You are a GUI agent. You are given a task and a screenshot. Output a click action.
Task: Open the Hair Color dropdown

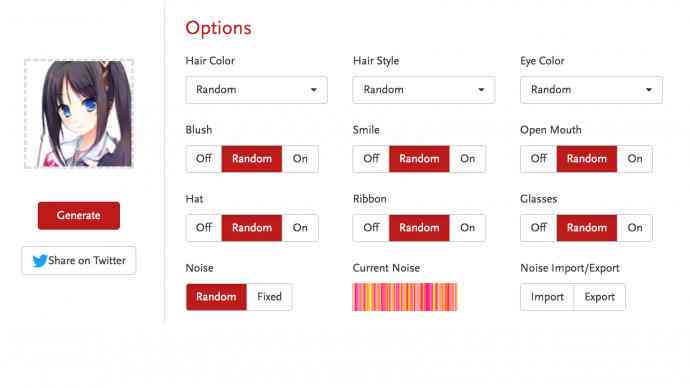tap(257, 90)
